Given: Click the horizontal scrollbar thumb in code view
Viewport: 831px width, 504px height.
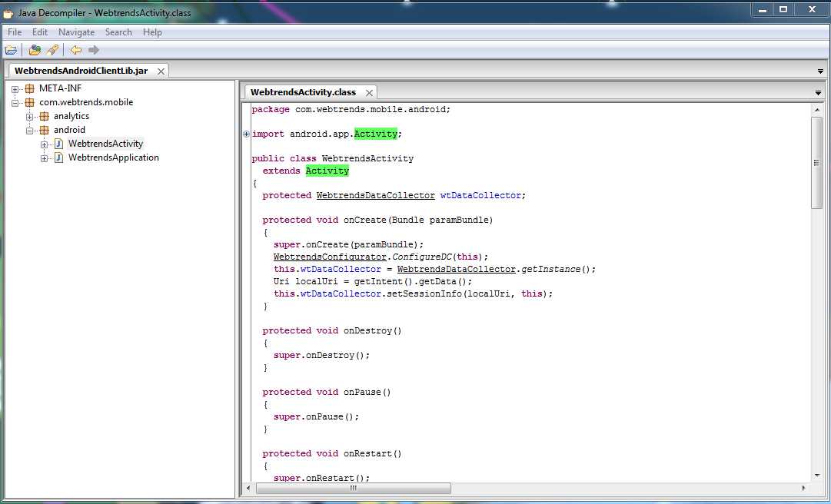Looking at the screenshot, I should 353,488.
